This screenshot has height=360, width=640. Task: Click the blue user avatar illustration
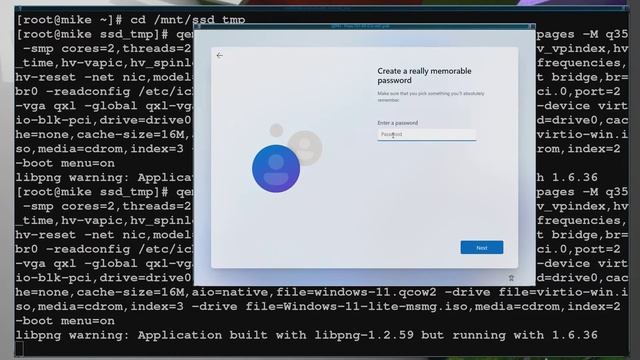(x=276, y=168)
